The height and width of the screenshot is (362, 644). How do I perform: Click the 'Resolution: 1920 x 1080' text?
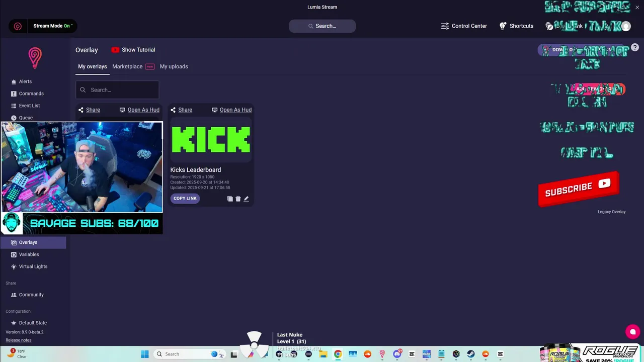pyautogui.click(x=193, y=177)
